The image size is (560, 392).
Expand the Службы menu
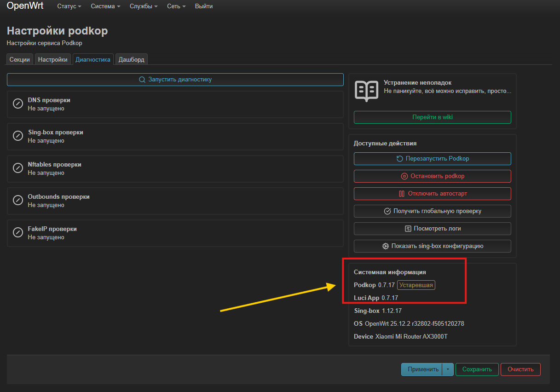[x=144, y=6]
